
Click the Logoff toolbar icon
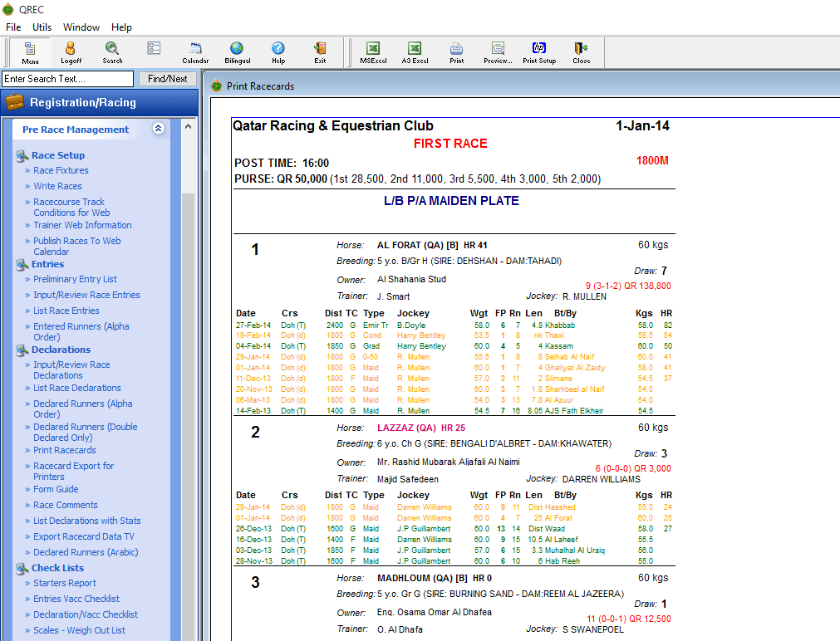pos(71,52)
